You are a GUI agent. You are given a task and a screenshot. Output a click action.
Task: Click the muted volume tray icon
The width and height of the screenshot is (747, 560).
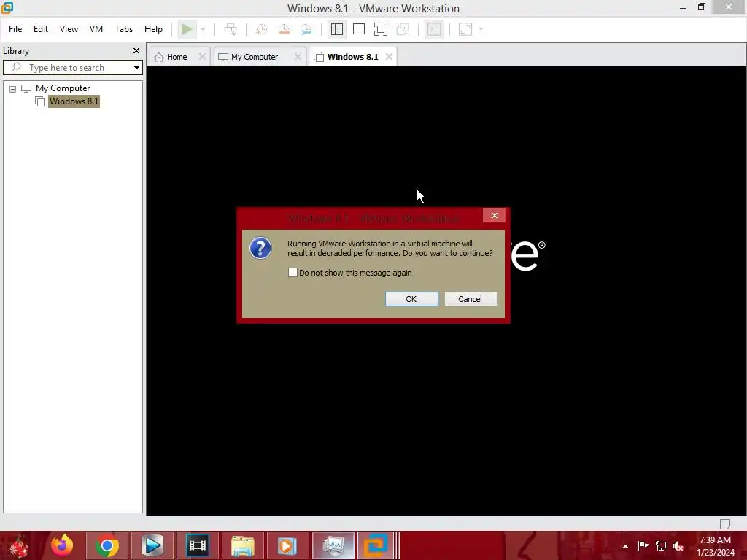tap(678, 546)
